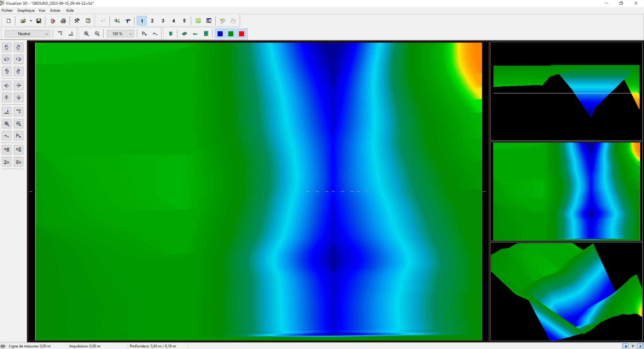The height and width of the screenshot is (349, 644).
Task: Click the save disk icon
Action: (39, 21)
